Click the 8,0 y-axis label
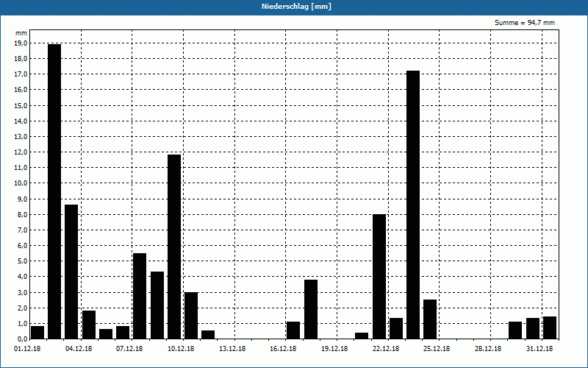The height and width of the screenshot is (368, 588). (x=22, y=214)
